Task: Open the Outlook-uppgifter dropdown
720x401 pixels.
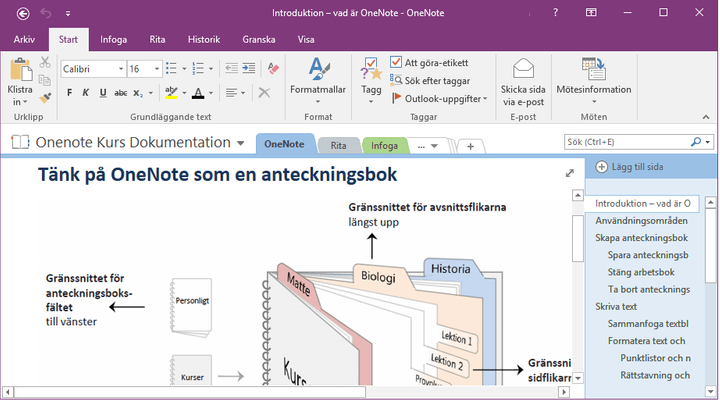Action: click(x=439, y=98)
